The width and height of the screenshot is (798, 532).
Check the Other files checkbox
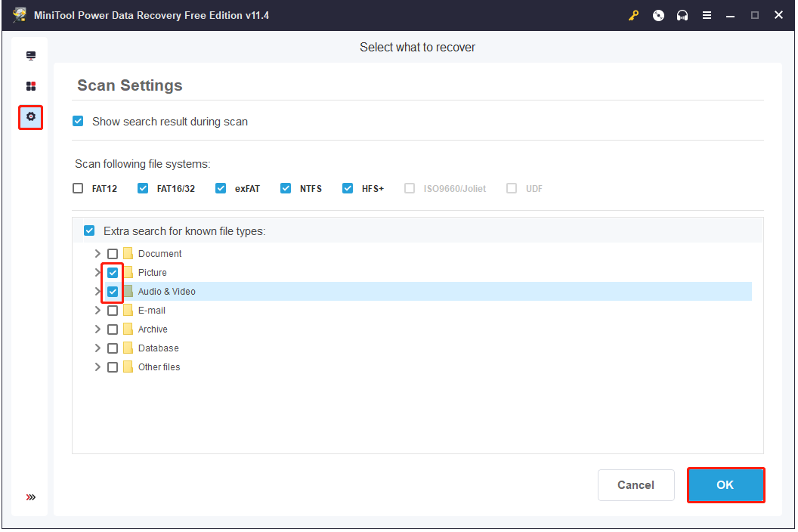point(113,367)
